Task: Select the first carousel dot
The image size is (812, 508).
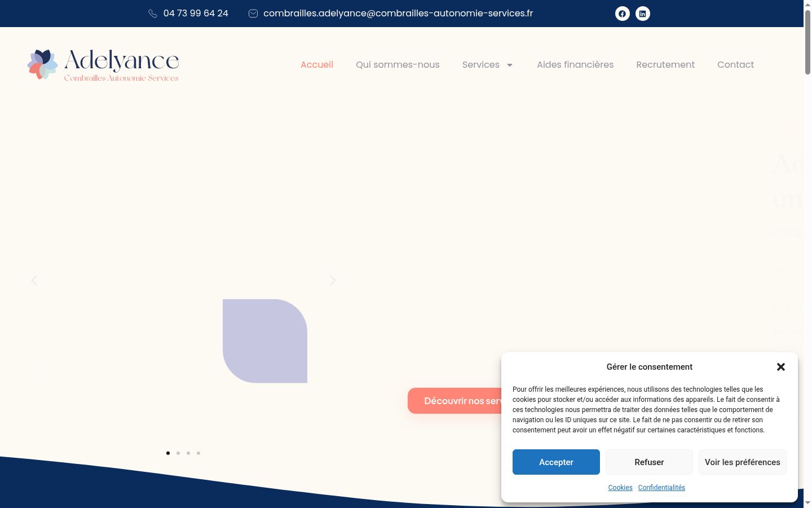Action: [x=168, y=453]
